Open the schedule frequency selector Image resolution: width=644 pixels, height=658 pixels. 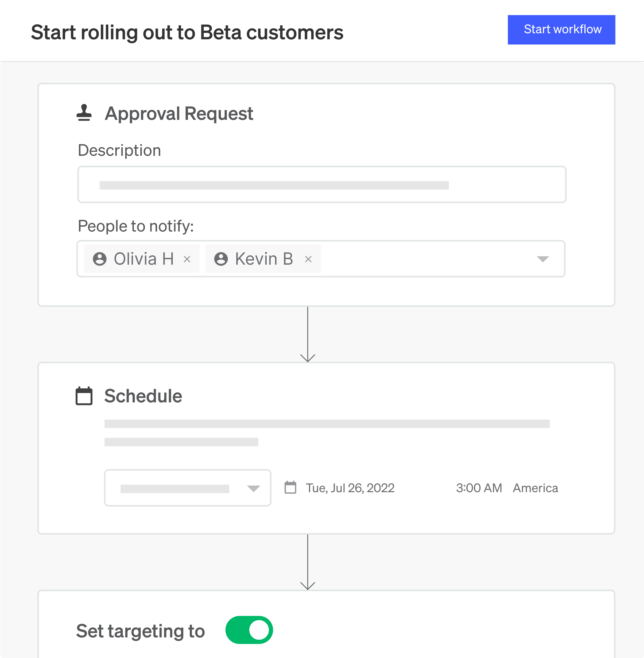[188, 488]
